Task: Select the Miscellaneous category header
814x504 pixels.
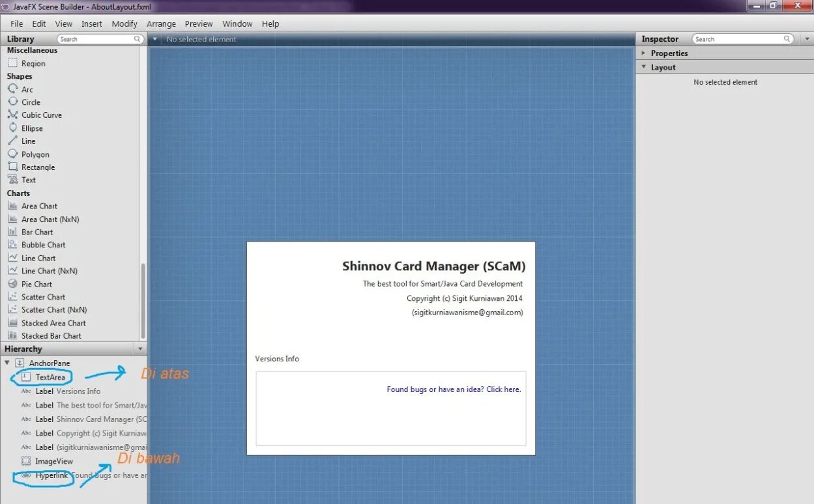Action: (32, 50)
